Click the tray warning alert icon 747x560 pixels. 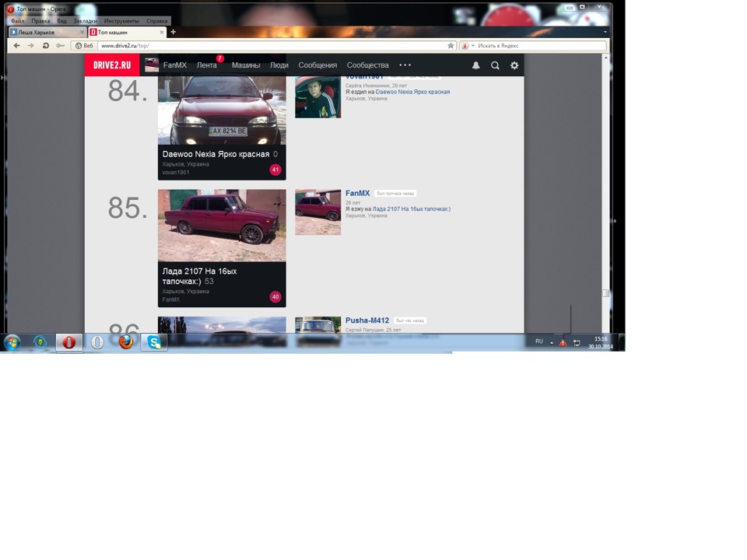pos(563,342)
